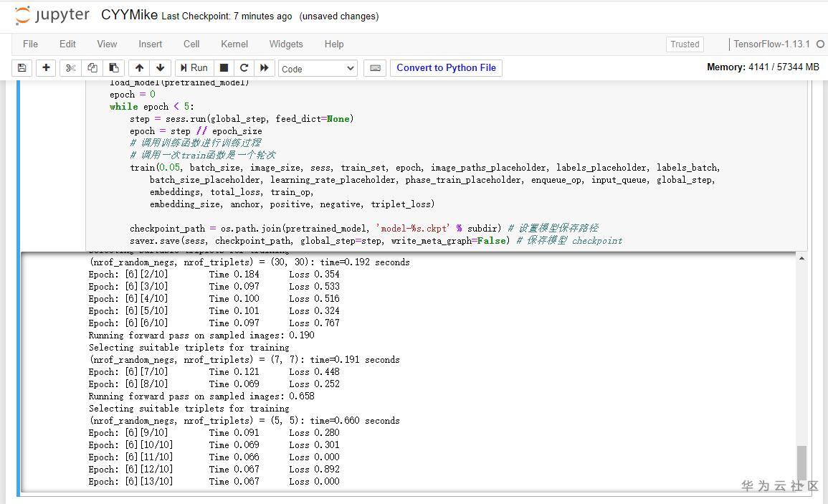828x504 pixels.
Task: Open the Kernel menu
Action: [234, 44]
